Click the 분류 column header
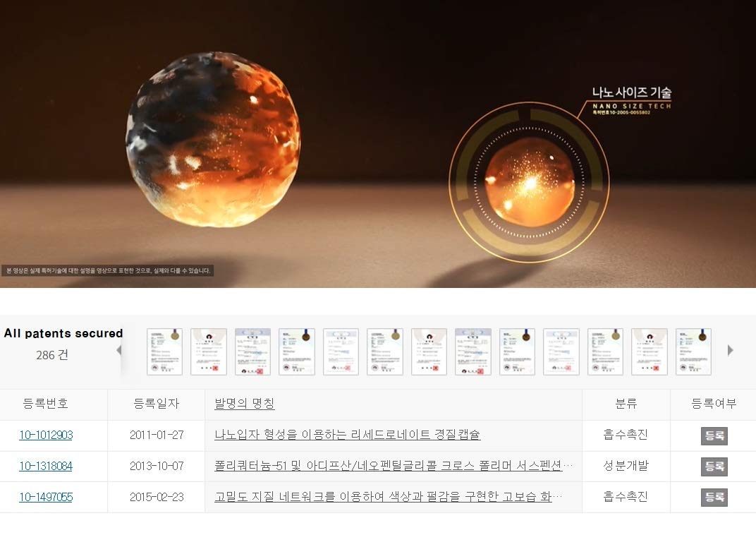Screen dimensions: 756x547 pos(626,403)
